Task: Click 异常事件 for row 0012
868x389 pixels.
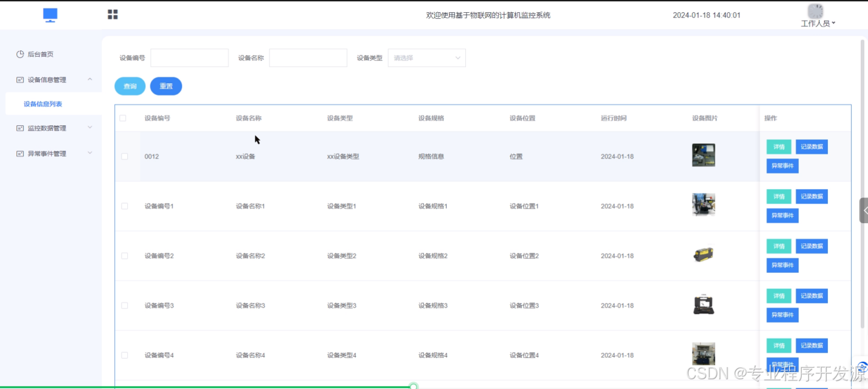Action: click(x=782, y=166)
